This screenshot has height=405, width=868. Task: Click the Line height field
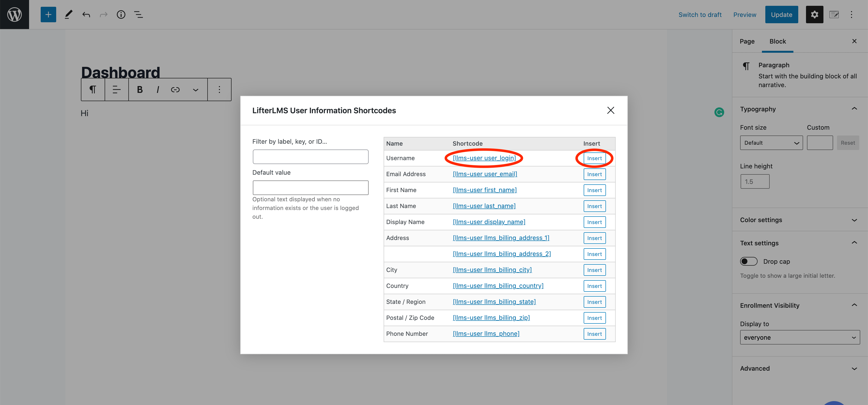coord(755,181)
